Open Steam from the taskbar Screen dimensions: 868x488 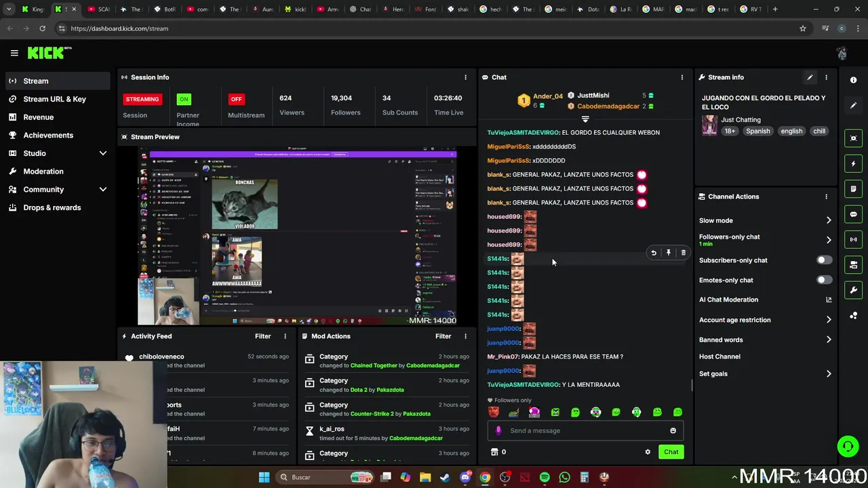(x=445, y=477)
